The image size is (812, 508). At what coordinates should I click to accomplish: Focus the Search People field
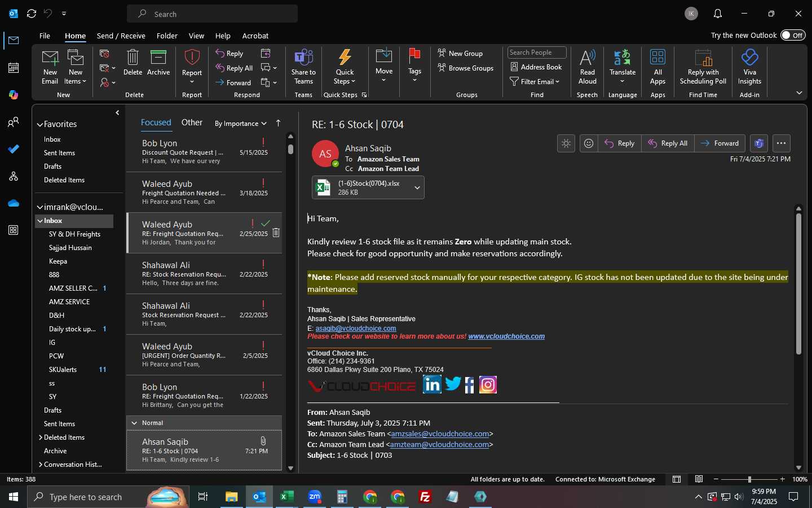(x=537, y=52)
